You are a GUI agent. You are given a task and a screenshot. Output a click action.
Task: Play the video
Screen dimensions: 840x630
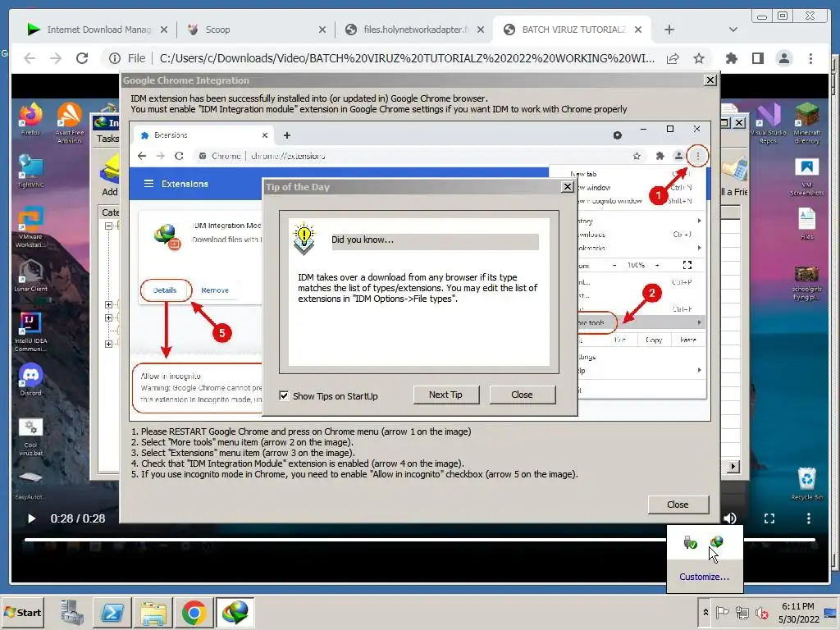tap(31, 518)
